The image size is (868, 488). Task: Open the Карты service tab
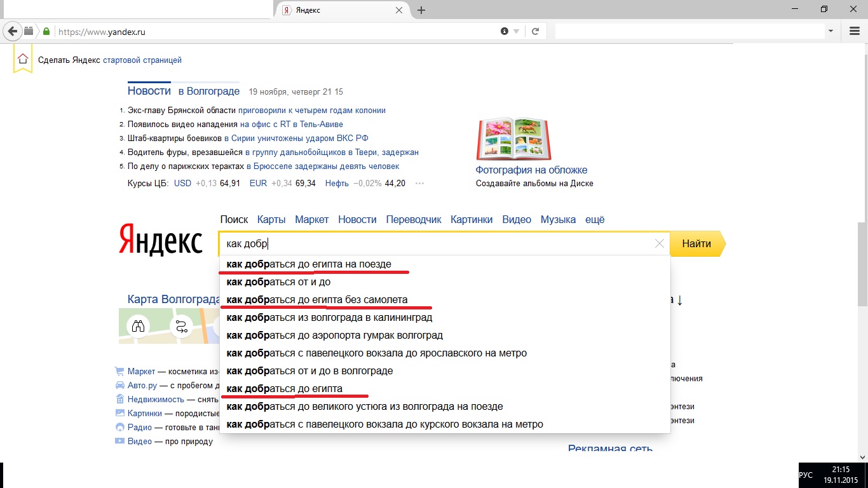click(x=271, y=219)
